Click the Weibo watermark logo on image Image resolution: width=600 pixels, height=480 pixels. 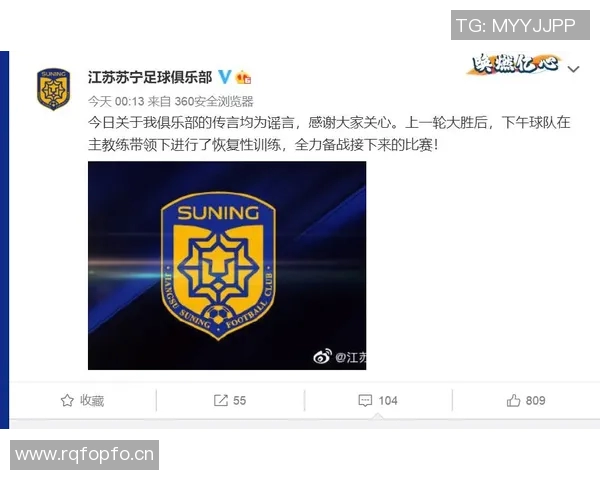pyautogui.click(x=322, y=357)
